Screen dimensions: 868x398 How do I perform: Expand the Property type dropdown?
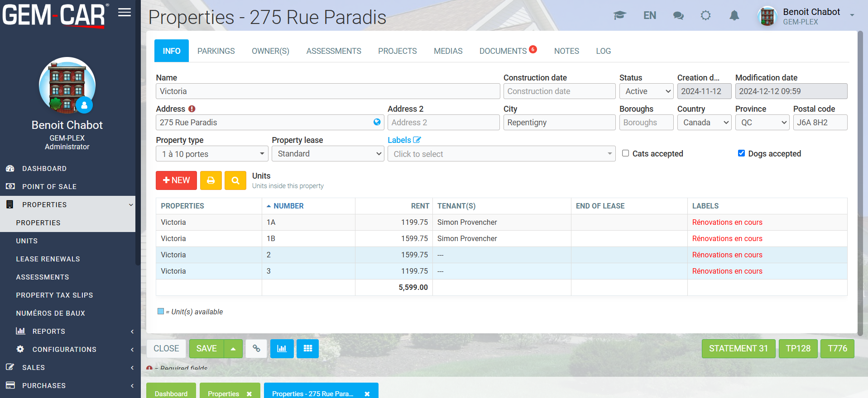coord(212,154)
